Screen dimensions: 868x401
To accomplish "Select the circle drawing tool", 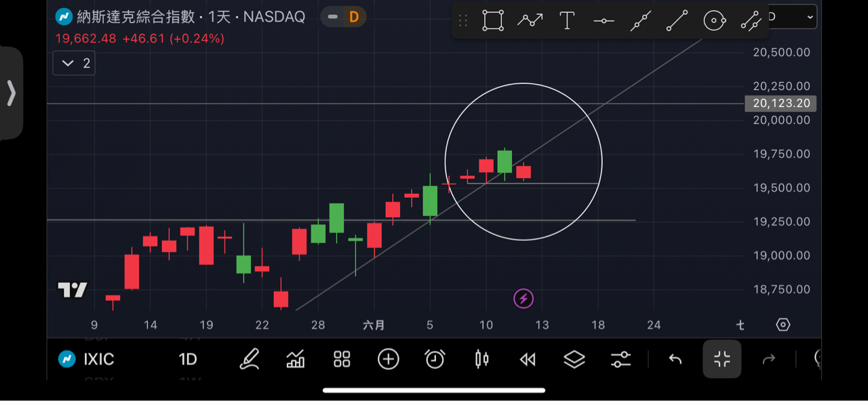I will [x=714, y=21].
